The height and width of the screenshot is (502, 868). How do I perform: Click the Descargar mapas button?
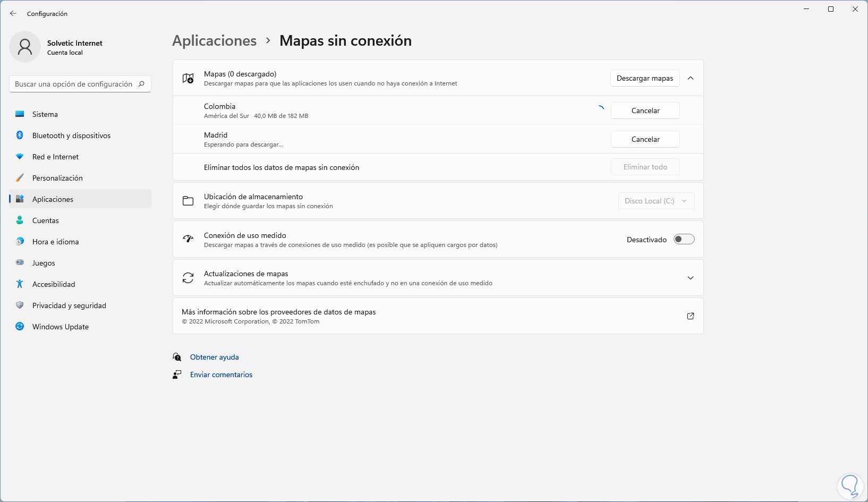tap(644, 78)
